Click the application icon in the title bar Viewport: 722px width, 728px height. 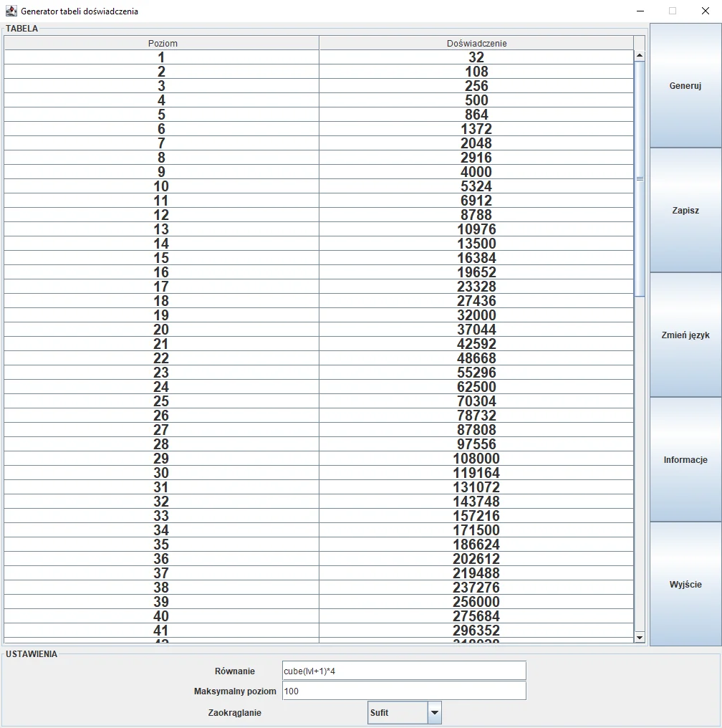[10, 11]
